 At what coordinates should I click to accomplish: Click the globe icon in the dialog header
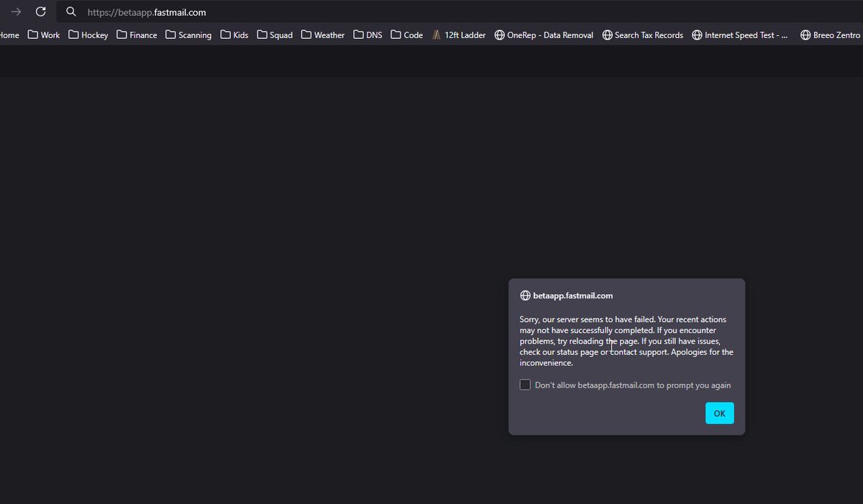[525, 295]
